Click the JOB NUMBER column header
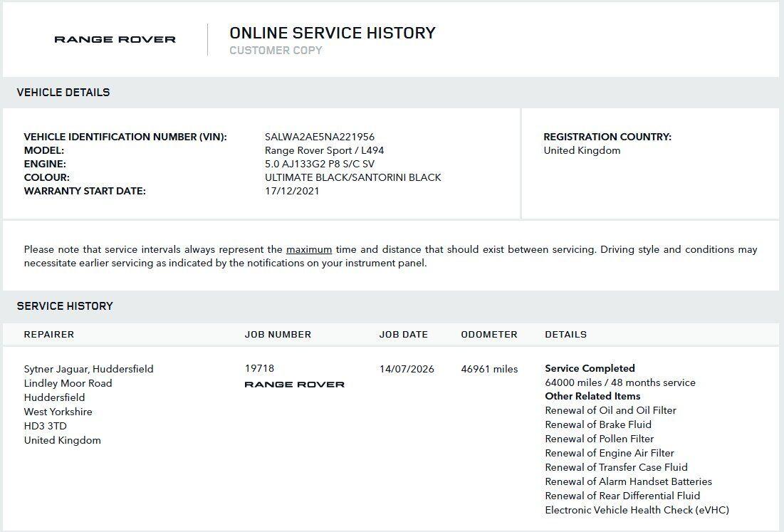 278,335
